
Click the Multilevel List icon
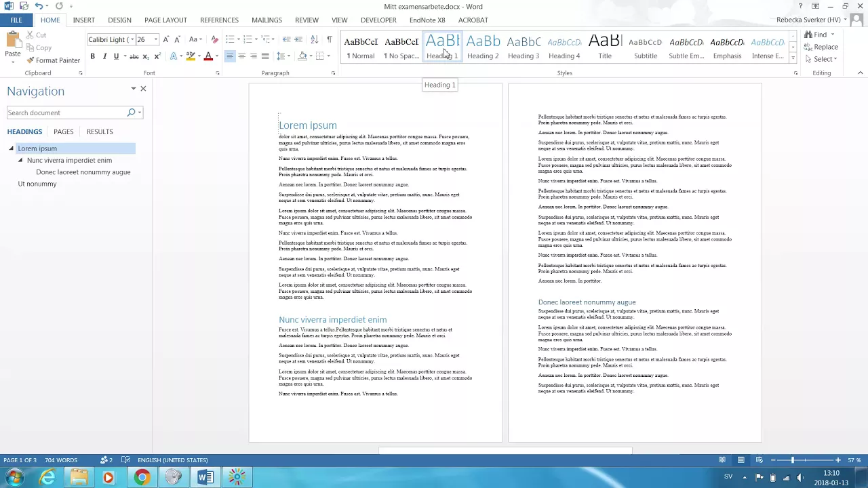[265, 39]
